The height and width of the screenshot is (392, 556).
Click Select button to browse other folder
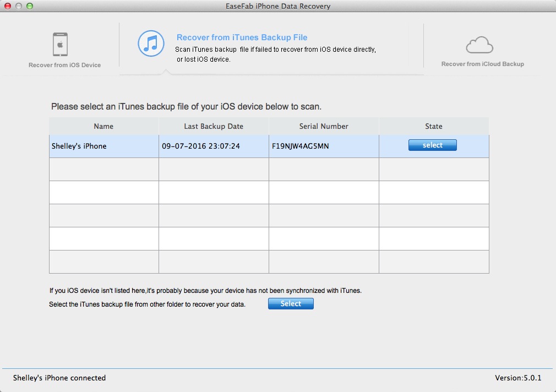click(x=291, y=304)
